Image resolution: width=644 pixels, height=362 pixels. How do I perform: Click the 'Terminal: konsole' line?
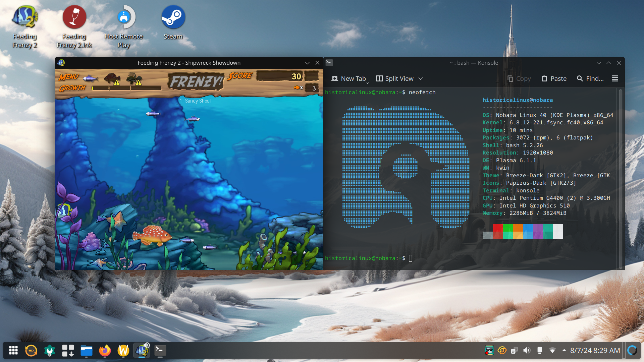(x=511, y=190)
